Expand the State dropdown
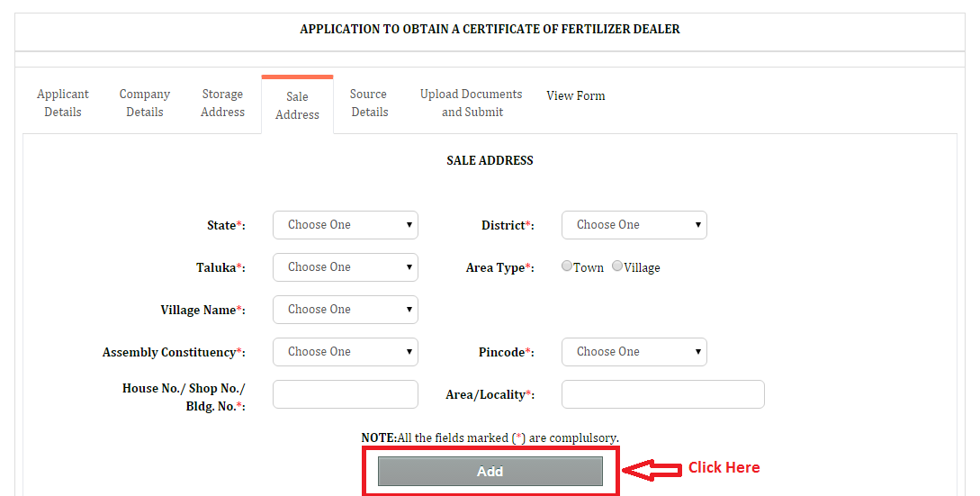The height and width of the screenshot is (496, 980). (x=346, y=225)
